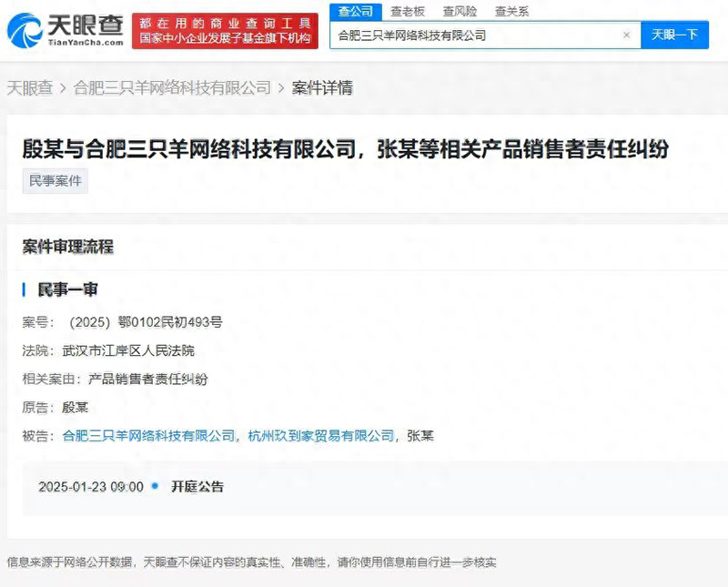728x587 pixels.
Task: Click the red 国家中小企业发展子基金 banner
Action: [x=225, y=31]
